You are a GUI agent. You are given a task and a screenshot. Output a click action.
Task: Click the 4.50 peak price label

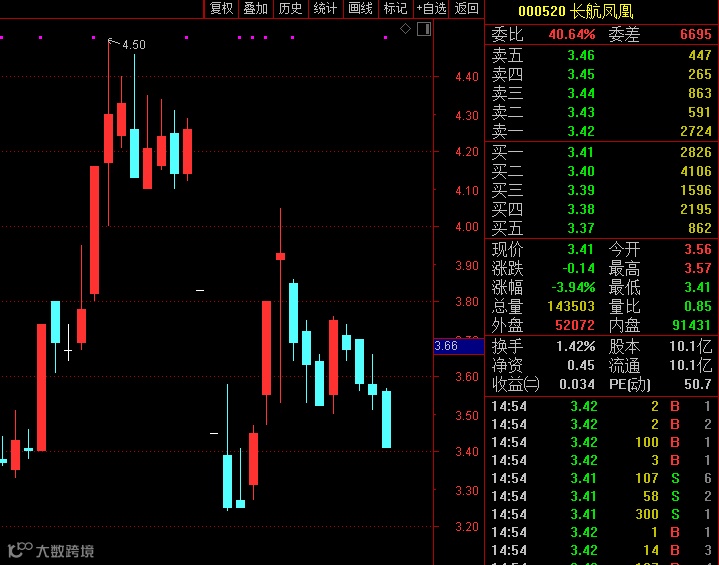(134, 45)
